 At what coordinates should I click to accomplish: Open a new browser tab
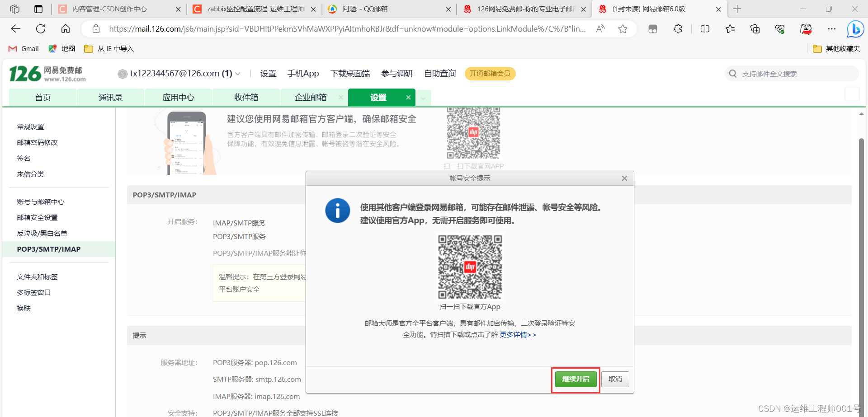coord(737,9)
